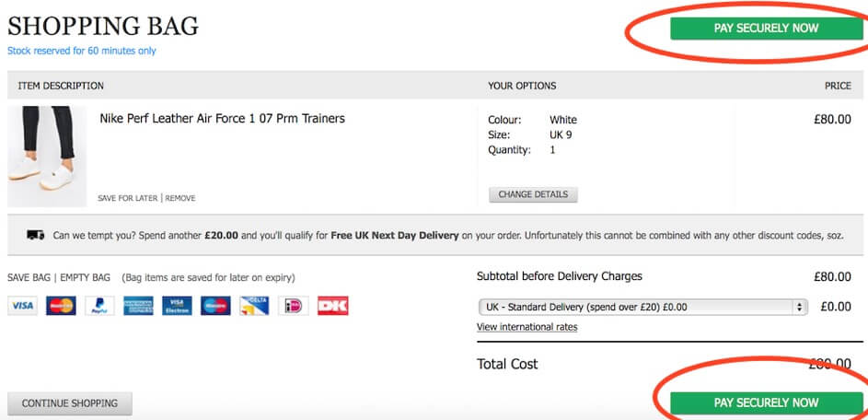Click the delivery truck icon
The width and height of the screenshot is (868, 420).
point(36,235)
